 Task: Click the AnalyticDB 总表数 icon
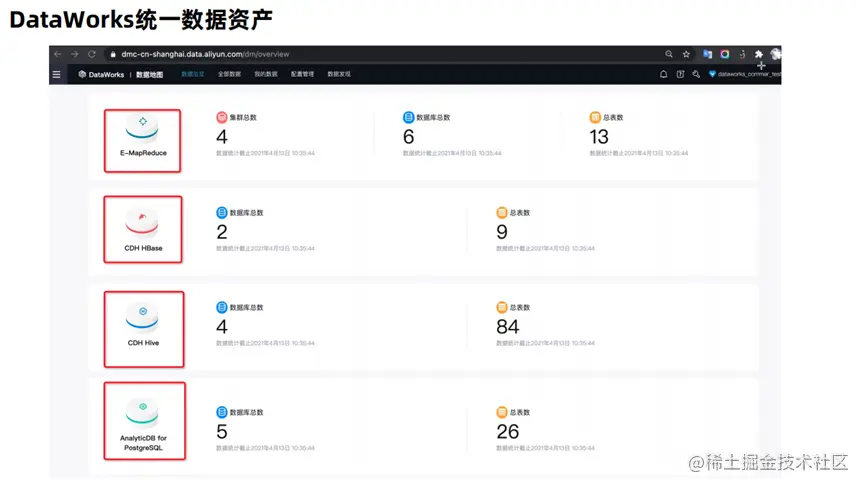(501, 412)
